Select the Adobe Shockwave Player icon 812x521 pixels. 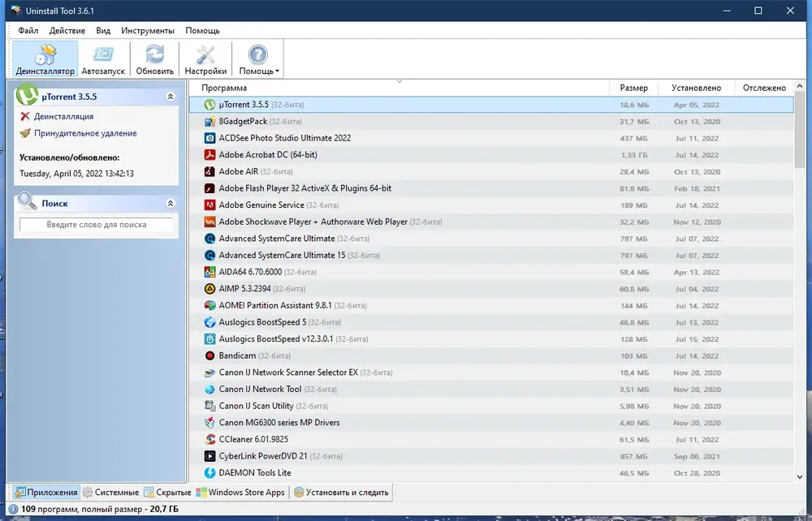(x=209, y=222)
